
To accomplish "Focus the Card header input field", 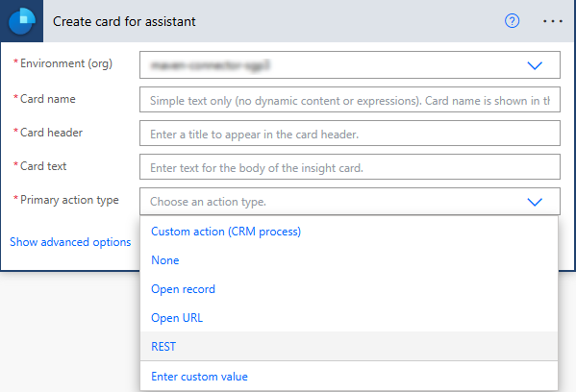I will tap(350, 134).
